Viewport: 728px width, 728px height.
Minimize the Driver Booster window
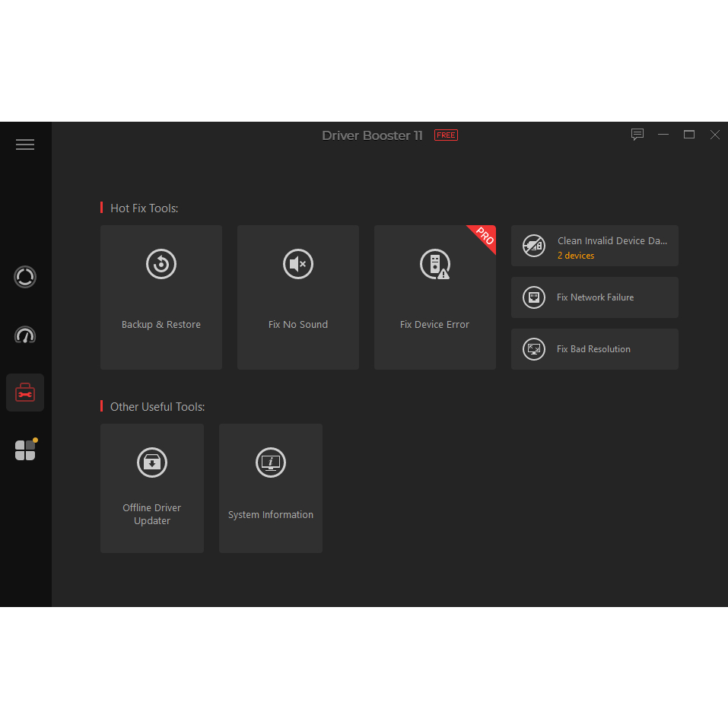pos(663,135)
